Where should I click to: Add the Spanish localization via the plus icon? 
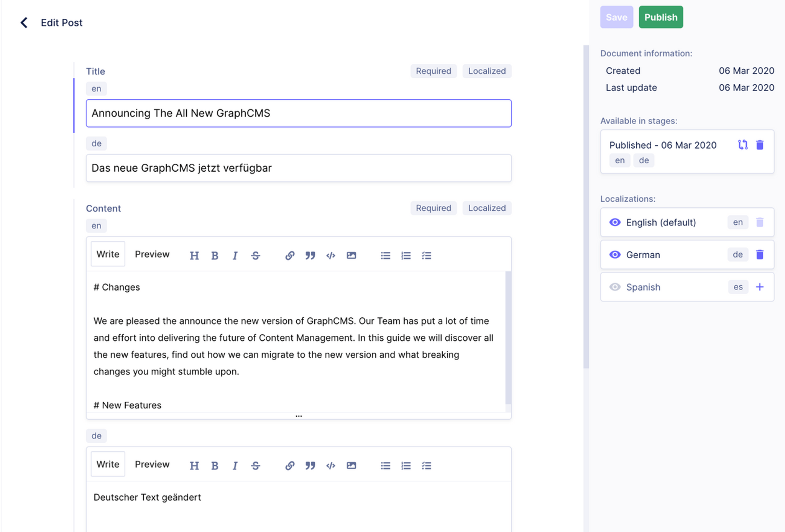(x=760, y=287)
